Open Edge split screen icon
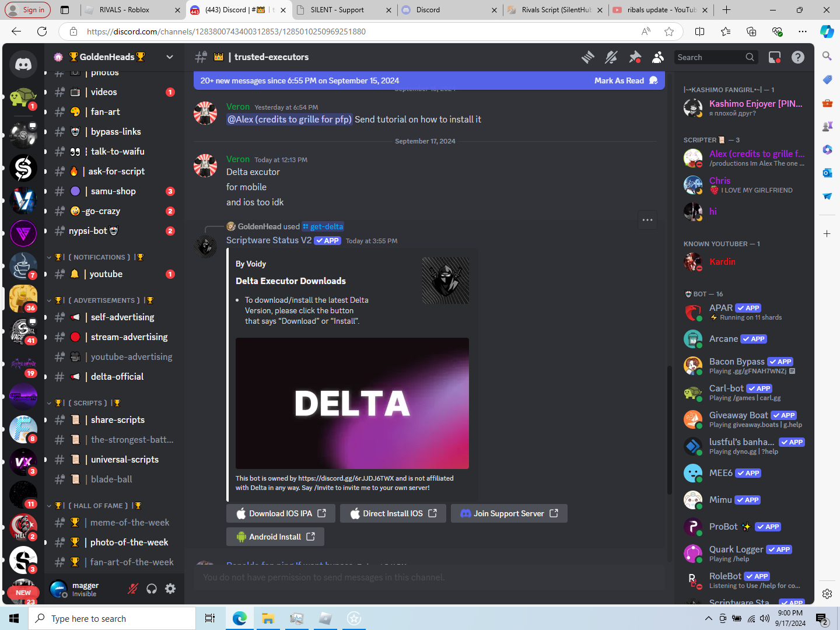Image resolution: width=840 pixels, height=630 pixels. pyautogui.click(x=700, y=32)
